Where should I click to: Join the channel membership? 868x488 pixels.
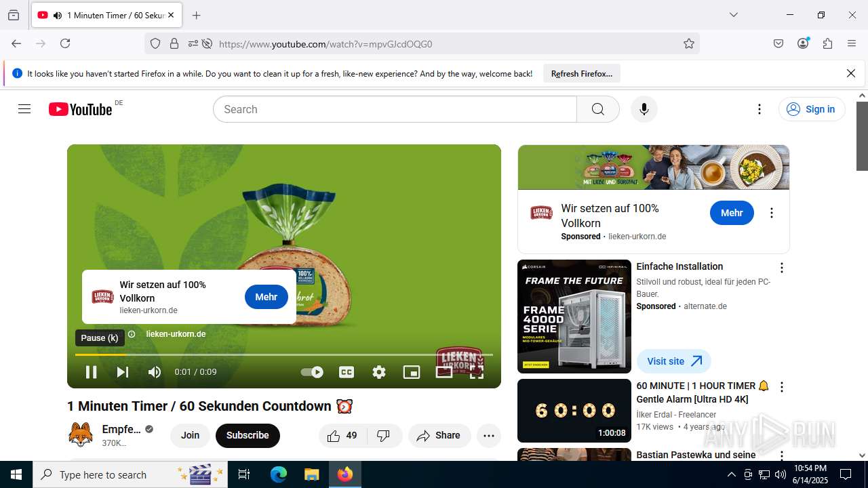coord(190,436)
